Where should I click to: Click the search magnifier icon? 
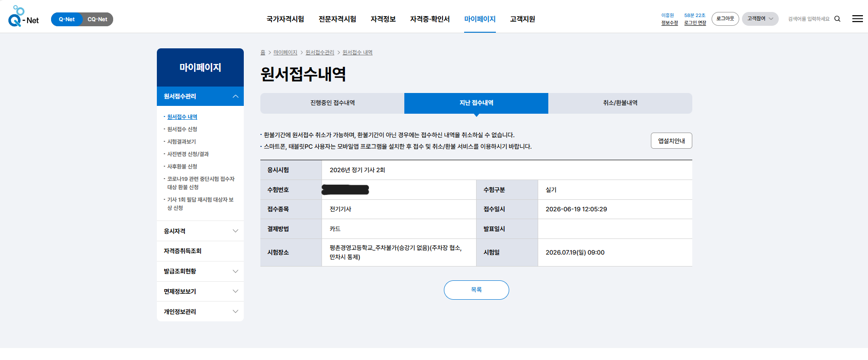(x=837, y=19)
